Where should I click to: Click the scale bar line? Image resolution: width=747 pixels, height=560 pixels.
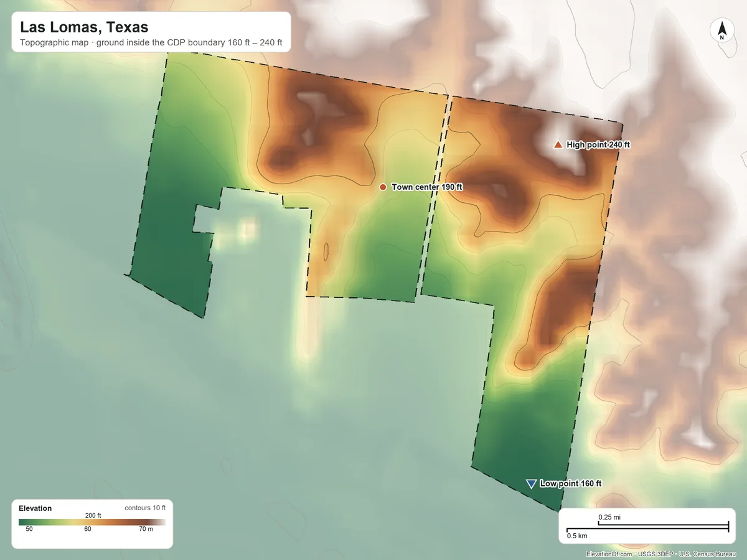pyautogui.click(x=647, y=527)
